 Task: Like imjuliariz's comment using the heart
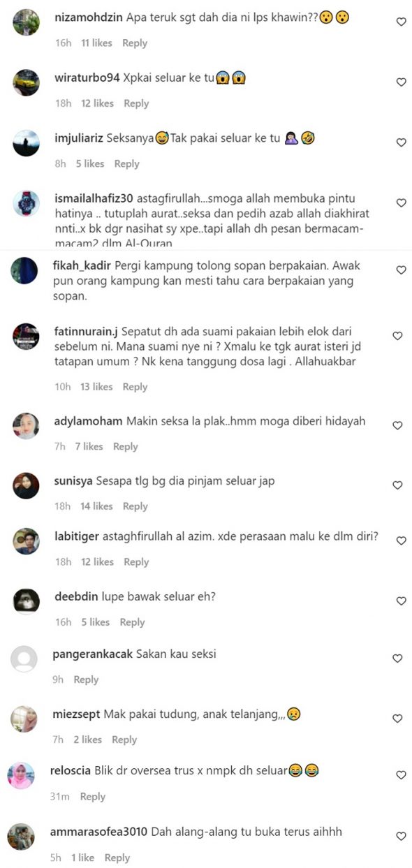click(401, 142)
